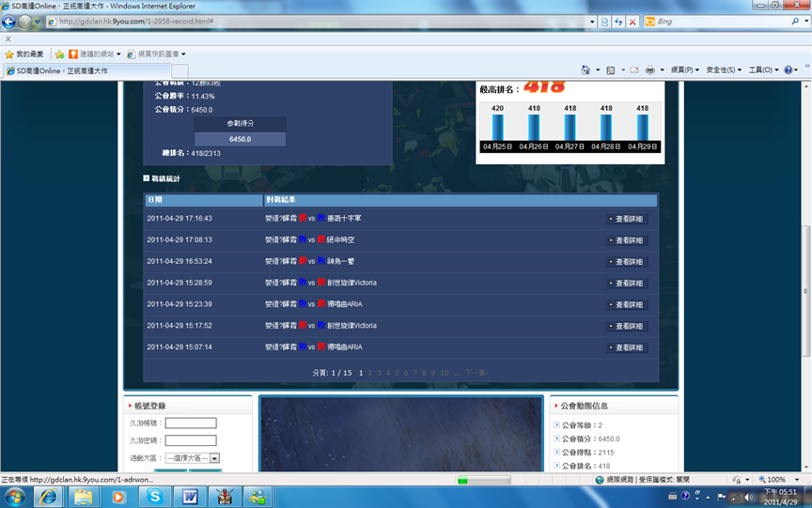The height and width of the screenshot is (508, 812).
Task: View details for the 17:16:43 match
Action: coord(627,219)
